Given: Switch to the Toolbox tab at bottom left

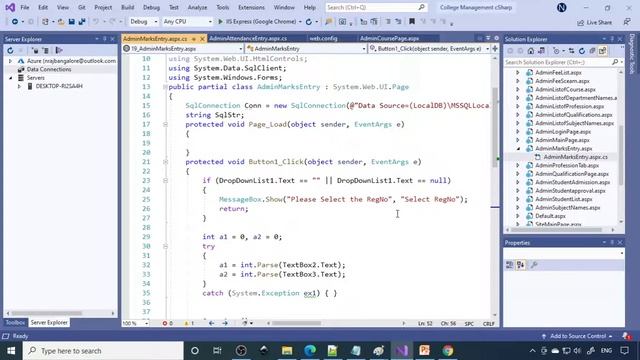Looking at the screenshot, I should (x=15, y=322).
